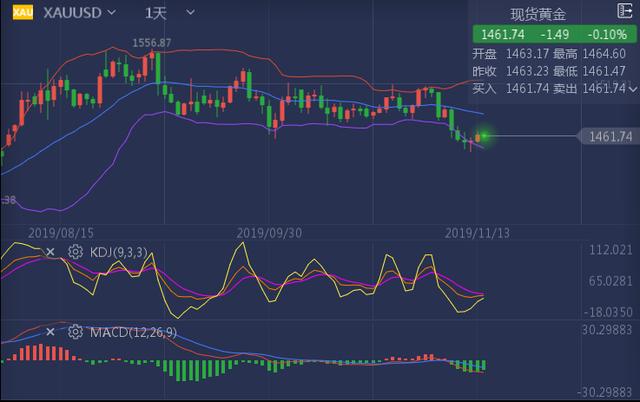Click the 1556.87 high price label
This screenshot has width=640, height=402.
point(152,42)
